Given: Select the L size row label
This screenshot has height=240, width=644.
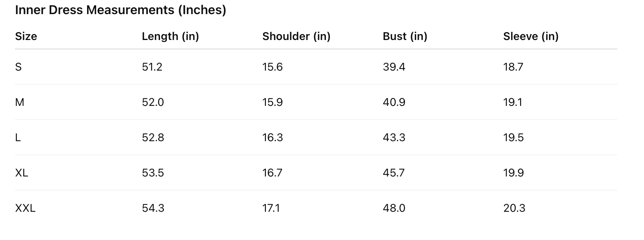Looking at the screenshot, I should click(x=18, y=138).
